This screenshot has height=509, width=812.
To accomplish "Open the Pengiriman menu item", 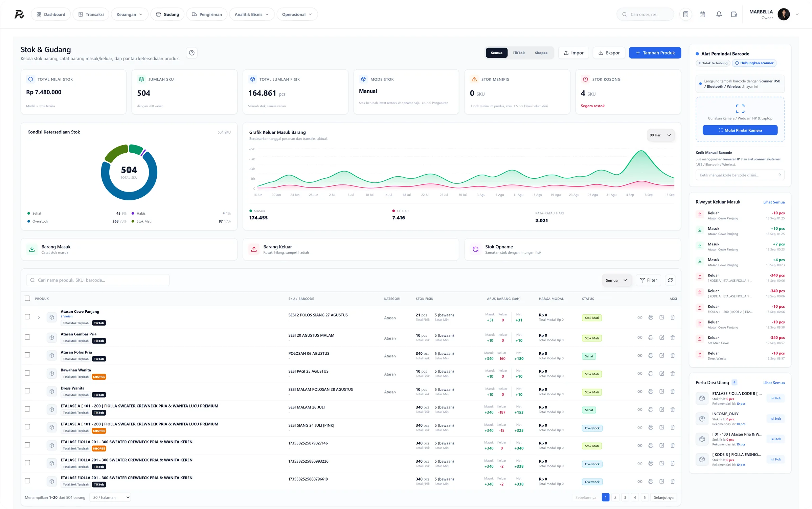I will pyautogui.click(x=207, y=14).
